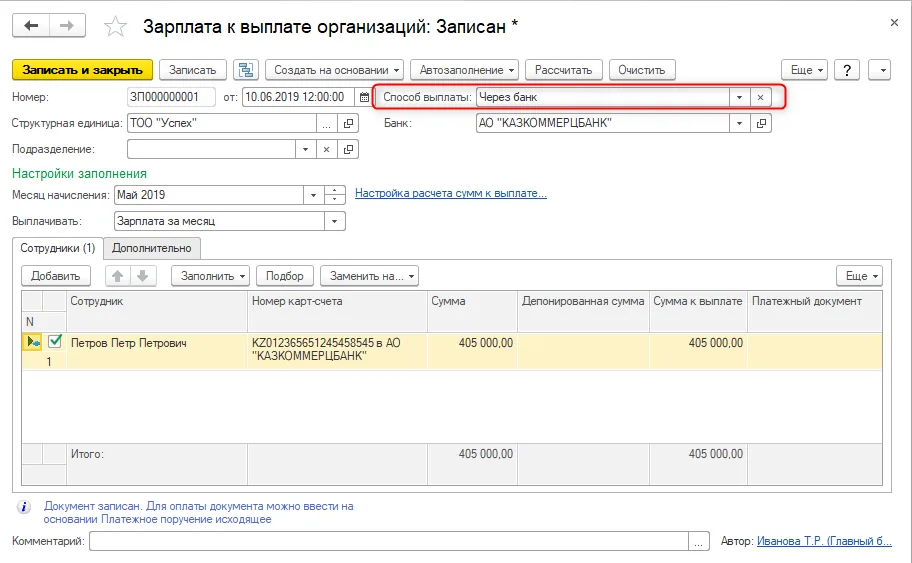Image resolution: width=912 pixels, height=563 pixels.
Task: Click the Рассчитать button
Action: (x=564, y=70)
